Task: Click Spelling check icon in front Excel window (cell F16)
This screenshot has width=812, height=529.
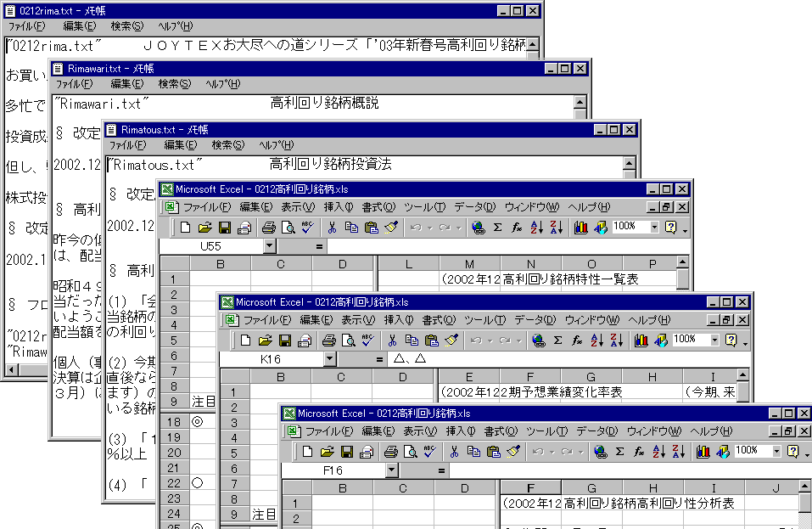Action: point(430,452)
